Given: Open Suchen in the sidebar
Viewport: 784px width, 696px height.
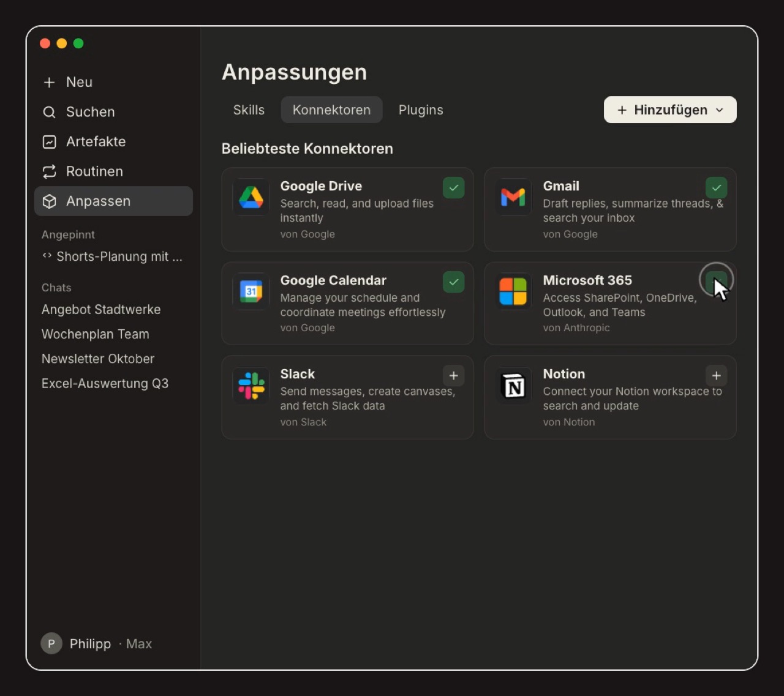Looking at the screenshot, I should pyautogui.click(x=113, y=112).
